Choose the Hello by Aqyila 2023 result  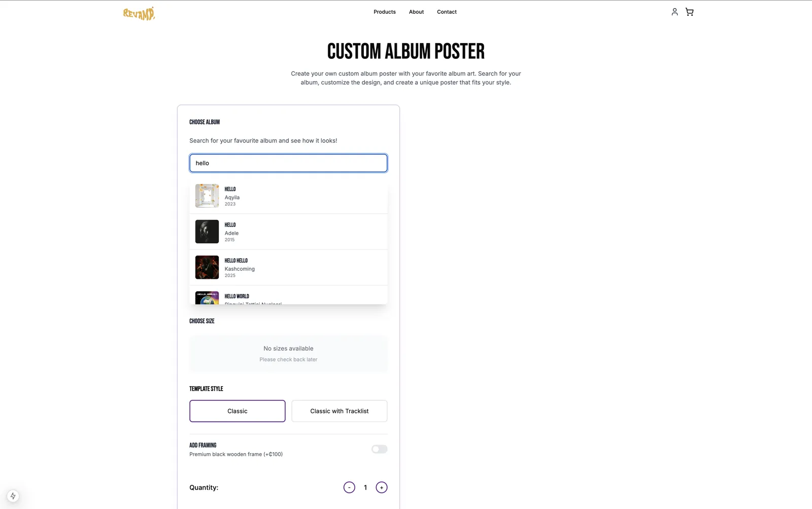288,196
